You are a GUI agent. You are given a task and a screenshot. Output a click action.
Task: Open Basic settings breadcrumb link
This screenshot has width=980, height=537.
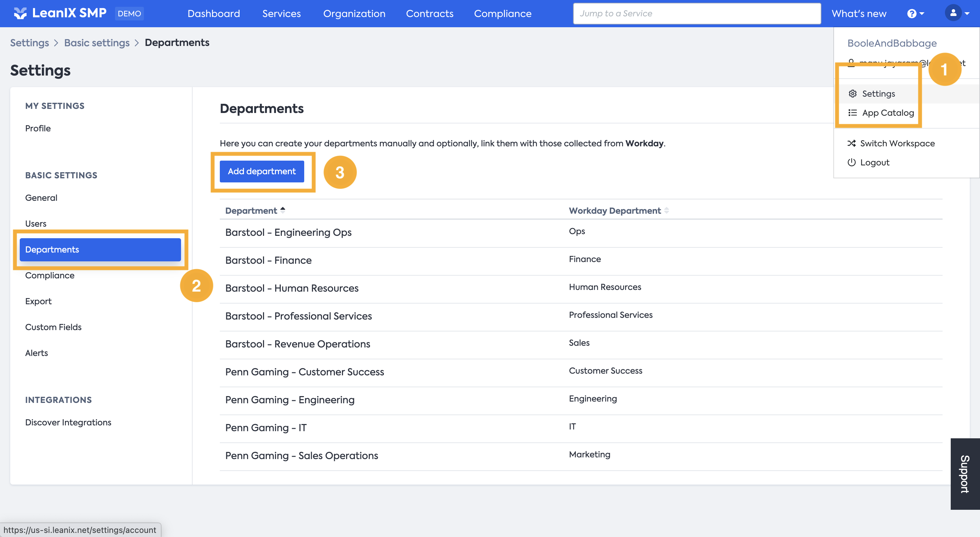coord(97,43)
